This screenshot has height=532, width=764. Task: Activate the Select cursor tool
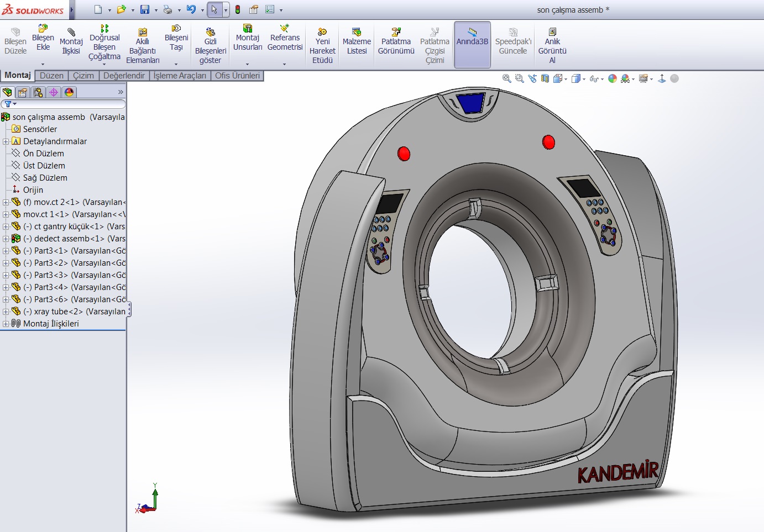pyautogui.click(x=214, y=9)
